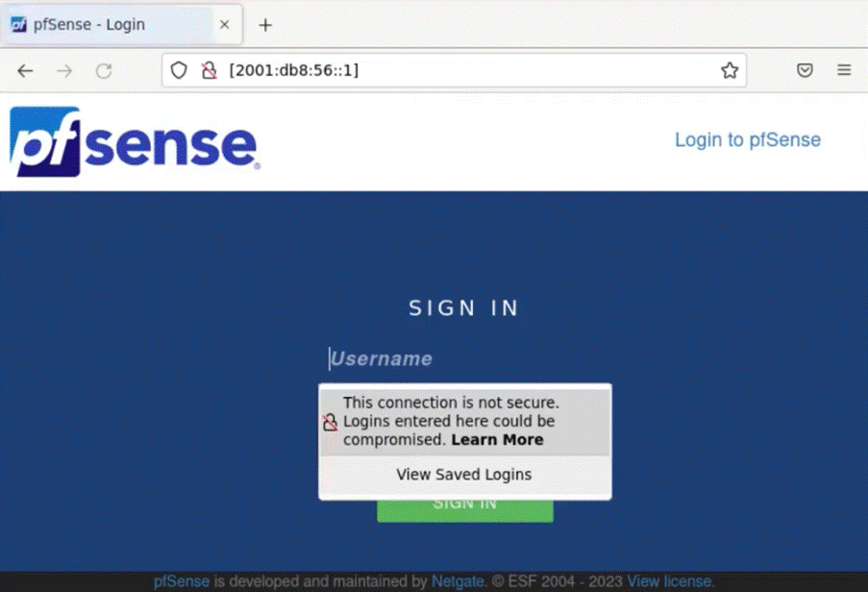Click the SIGN IN heading text
The height and width of the screenshot is (592, 868).
464,308
